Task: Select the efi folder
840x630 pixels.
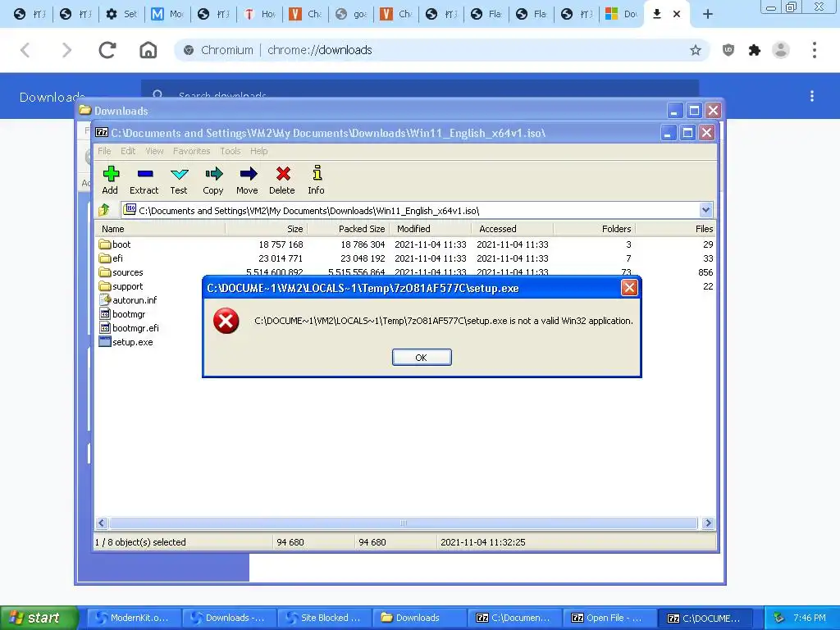Action: 111,258
